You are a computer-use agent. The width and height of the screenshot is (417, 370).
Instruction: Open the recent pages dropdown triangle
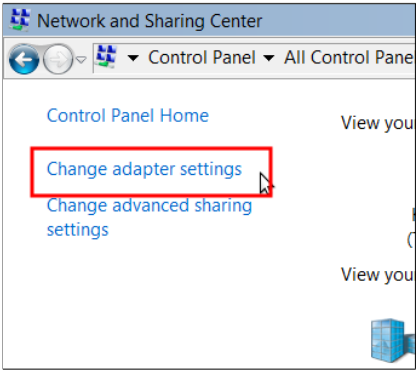pos(81,60)
